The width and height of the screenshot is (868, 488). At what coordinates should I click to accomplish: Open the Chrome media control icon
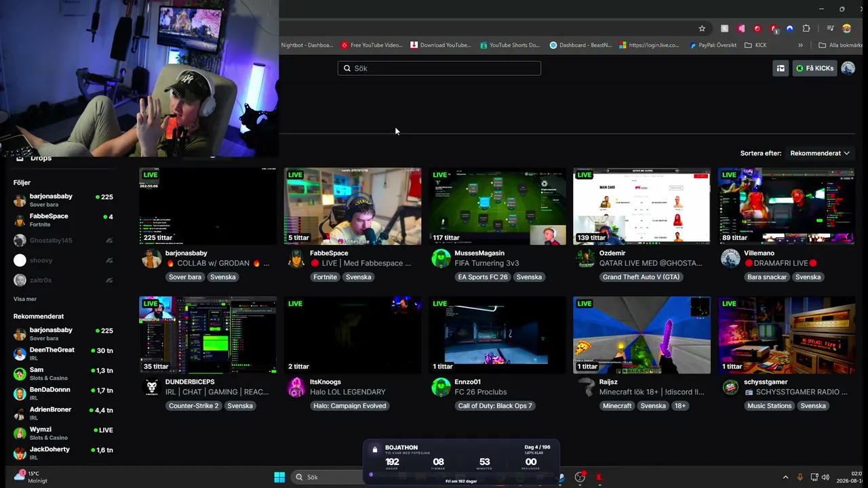(x=830, y=28)
